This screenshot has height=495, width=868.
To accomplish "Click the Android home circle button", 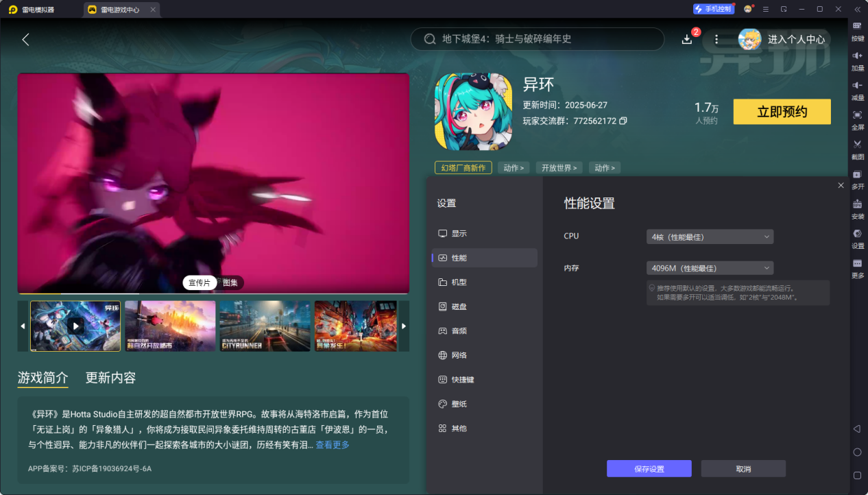I will point(857,452).
